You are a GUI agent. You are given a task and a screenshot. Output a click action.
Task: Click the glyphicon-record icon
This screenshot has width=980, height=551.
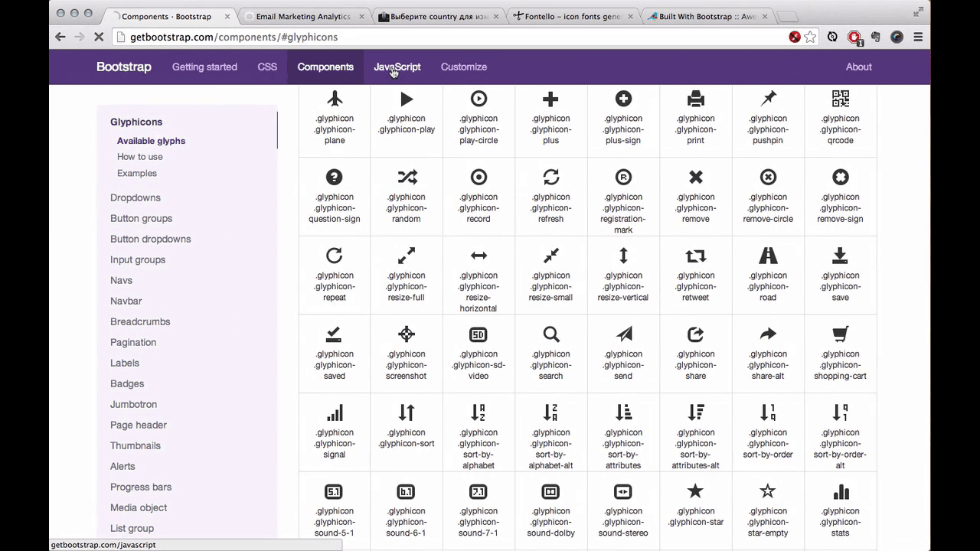[479, 178]
